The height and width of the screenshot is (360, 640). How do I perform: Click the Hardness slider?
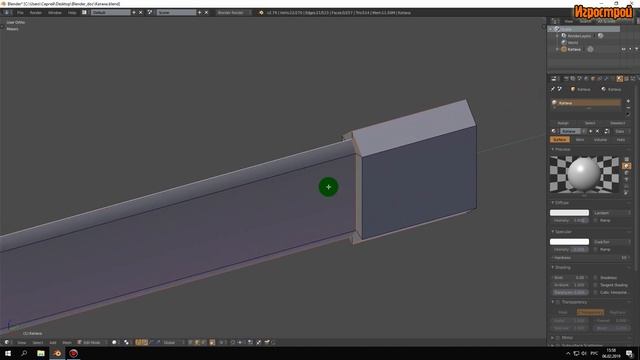(590, 258)
